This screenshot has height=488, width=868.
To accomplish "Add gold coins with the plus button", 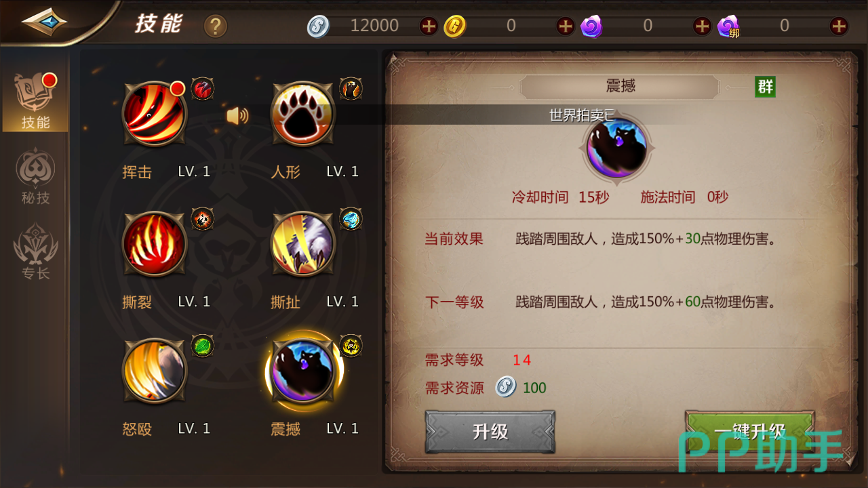I will click(x=566, y=26).
